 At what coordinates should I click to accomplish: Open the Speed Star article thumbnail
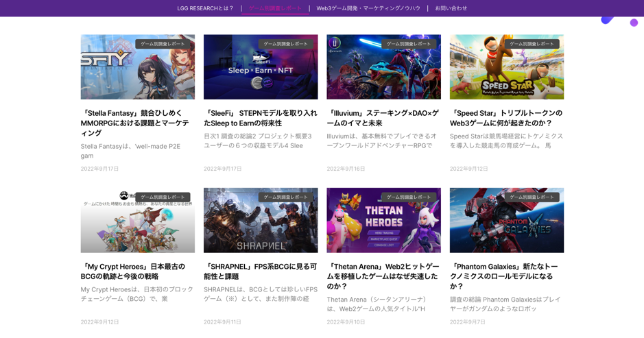(x=507, y=67)
